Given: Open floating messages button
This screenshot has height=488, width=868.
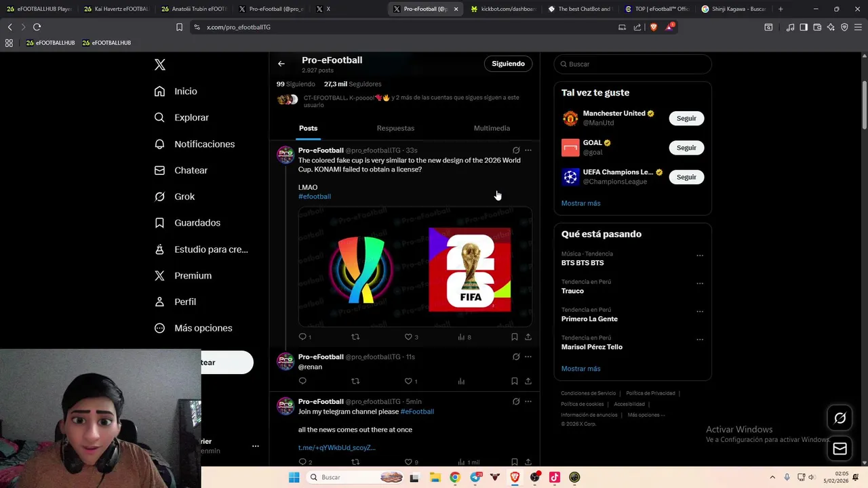Looking at the screenshot, I should coord(840,449).
